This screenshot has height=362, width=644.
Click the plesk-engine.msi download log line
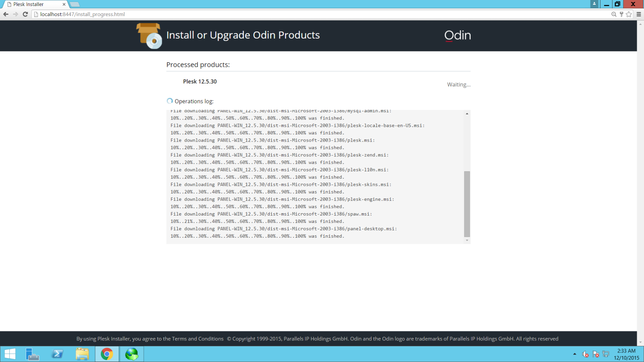282,199
